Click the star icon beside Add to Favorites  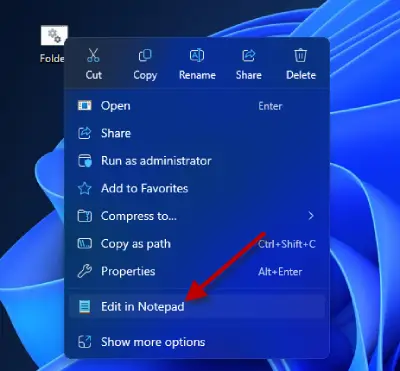coord(84,189)
